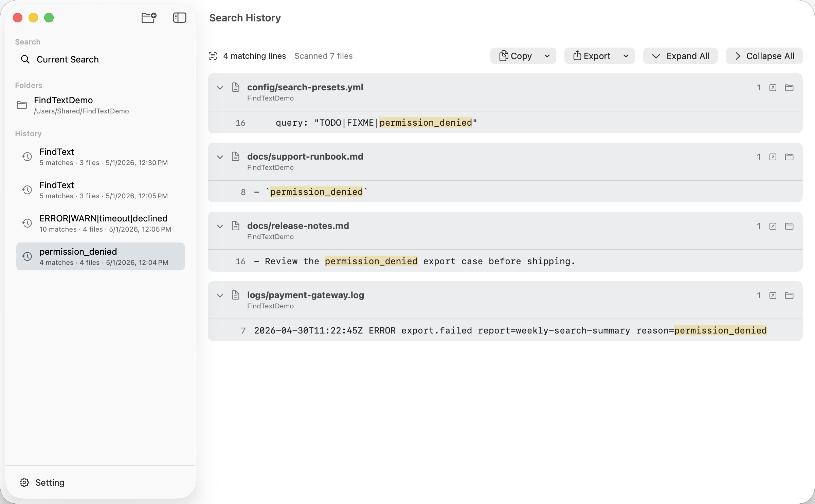This screenshot has height=504, width=815.
Task: Click the Copy button
Action: [x=515, y=56]
